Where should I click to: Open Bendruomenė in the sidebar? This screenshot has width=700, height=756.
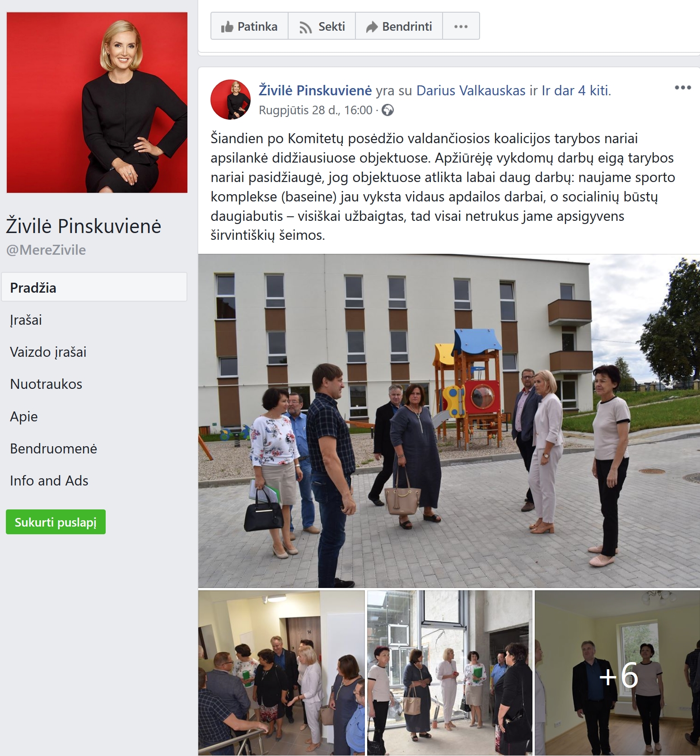coord(53,448)
